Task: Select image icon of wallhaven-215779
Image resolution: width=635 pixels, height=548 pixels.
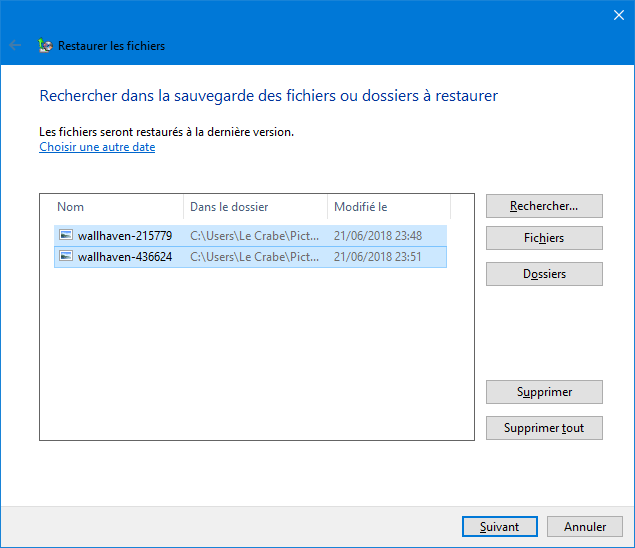Action: [66, 235]
